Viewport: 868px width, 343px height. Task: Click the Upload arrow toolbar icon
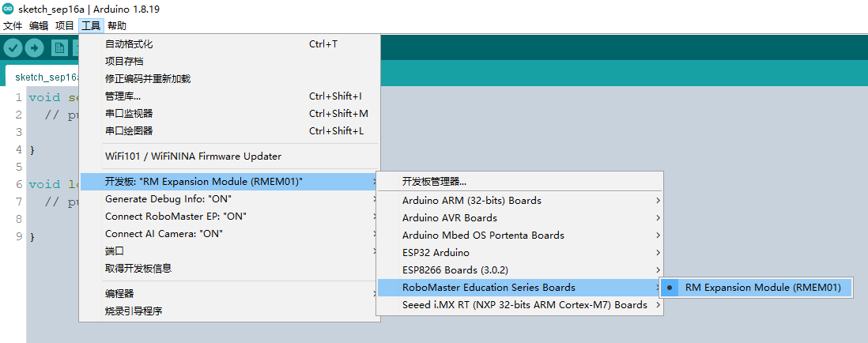pyautogui.click(x=34, y=48)
